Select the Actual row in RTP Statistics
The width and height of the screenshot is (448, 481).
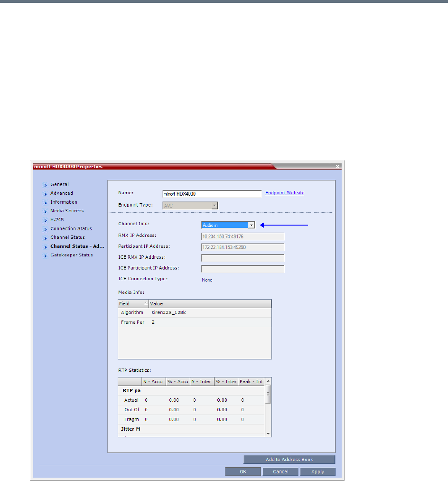click(x=191, y=400)
